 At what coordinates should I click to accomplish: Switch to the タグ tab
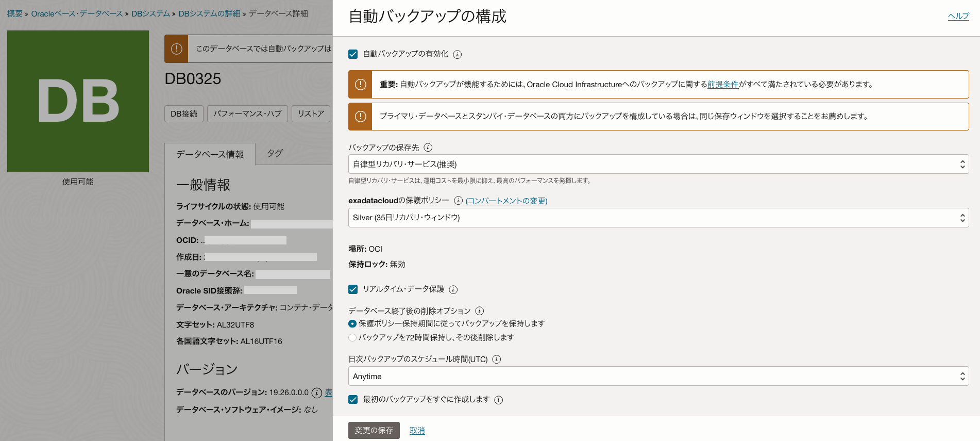275,153
